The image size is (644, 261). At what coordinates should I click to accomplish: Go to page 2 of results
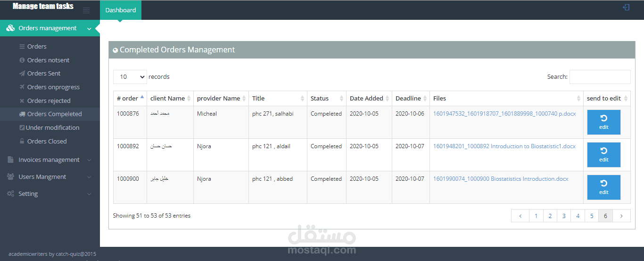pyautogui.click(x=550, y=216)
